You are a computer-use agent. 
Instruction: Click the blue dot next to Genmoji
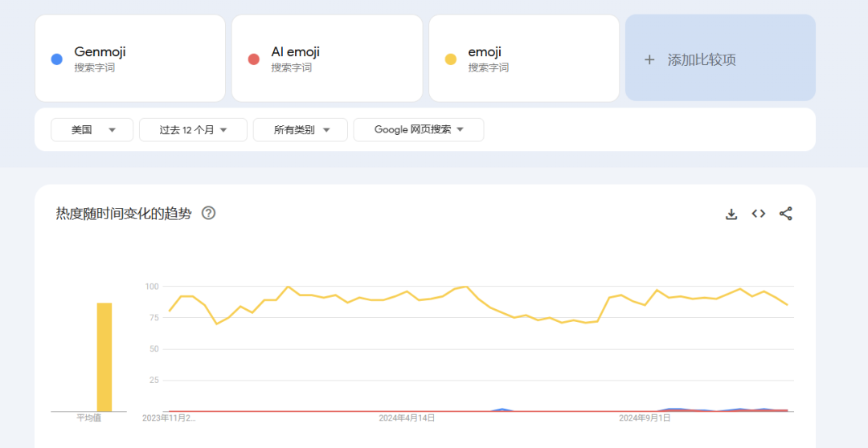click(x=56, y=59)
